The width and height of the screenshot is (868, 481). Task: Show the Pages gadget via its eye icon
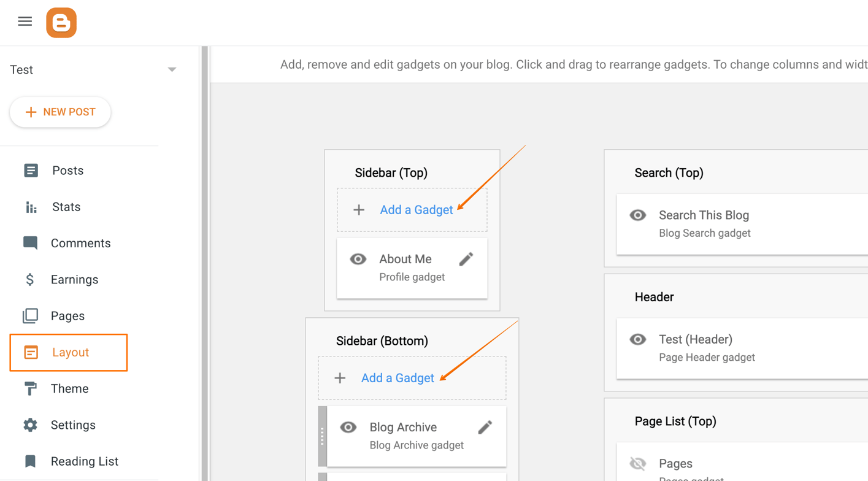coord(637,463)
